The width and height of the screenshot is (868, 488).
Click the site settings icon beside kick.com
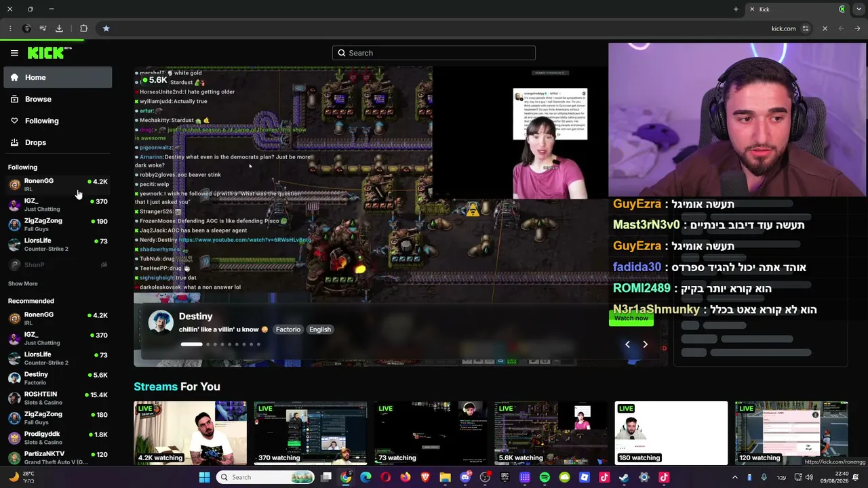(x=806, y=28)
